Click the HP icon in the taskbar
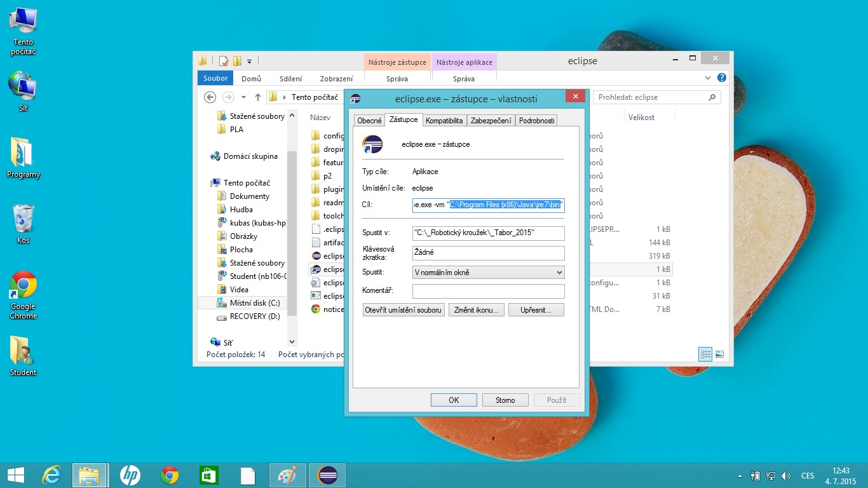This screenshot has width=868, height=488. pyautogui.click(x=130, y=475)
